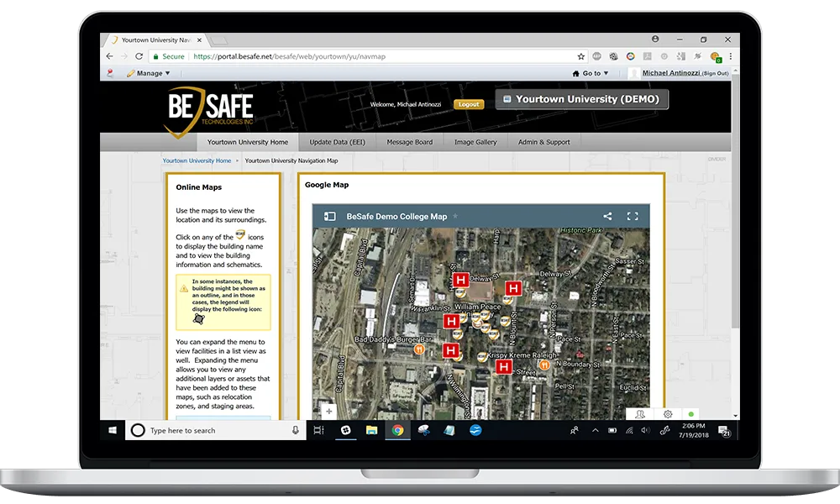Click the Type here to search box

click(x=216, y=430)
